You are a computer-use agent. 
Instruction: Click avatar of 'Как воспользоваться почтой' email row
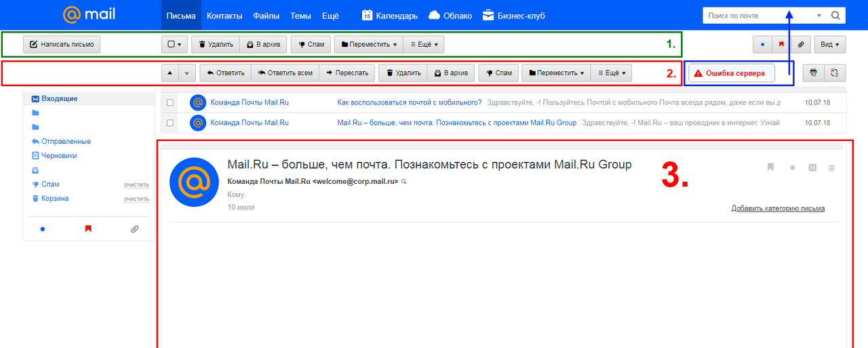point(198,103)
